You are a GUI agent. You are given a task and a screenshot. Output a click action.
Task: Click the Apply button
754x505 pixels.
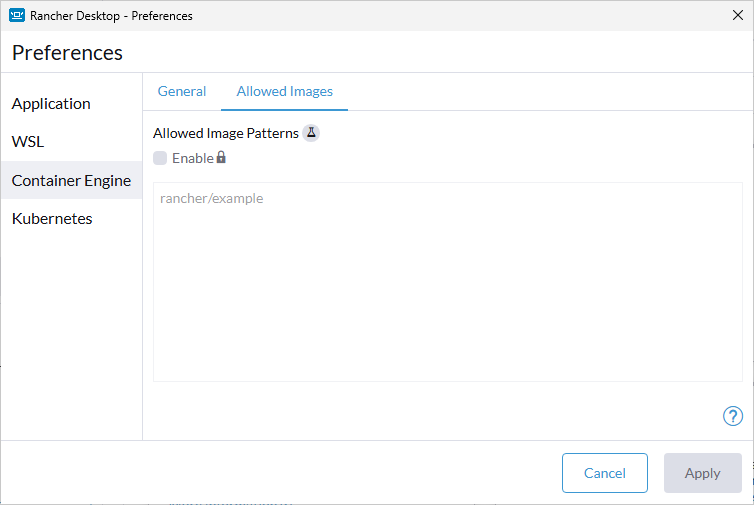click(x=702, y=473)
